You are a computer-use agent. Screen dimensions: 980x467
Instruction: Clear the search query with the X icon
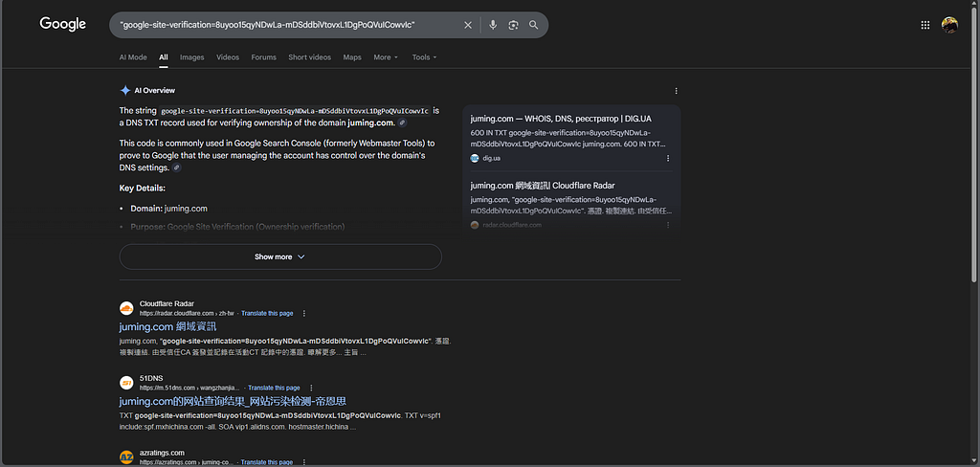pos(467,25)
